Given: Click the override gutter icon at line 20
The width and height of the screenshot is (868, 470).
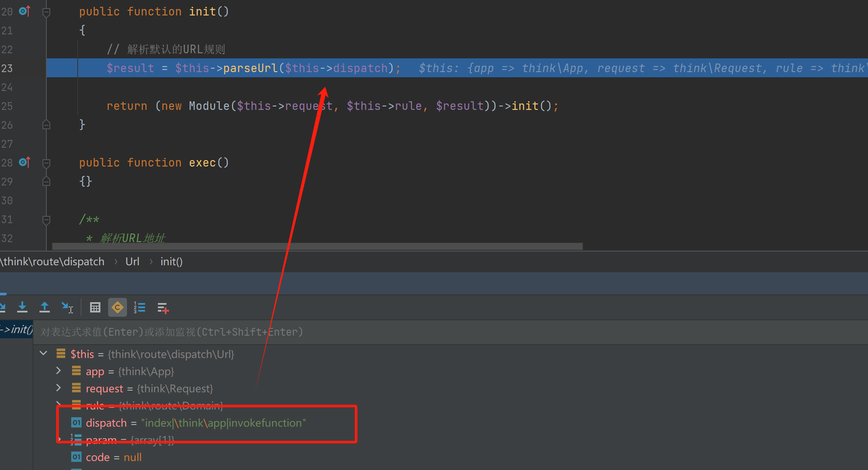Looking at the screenshot, I should point(25,11).
